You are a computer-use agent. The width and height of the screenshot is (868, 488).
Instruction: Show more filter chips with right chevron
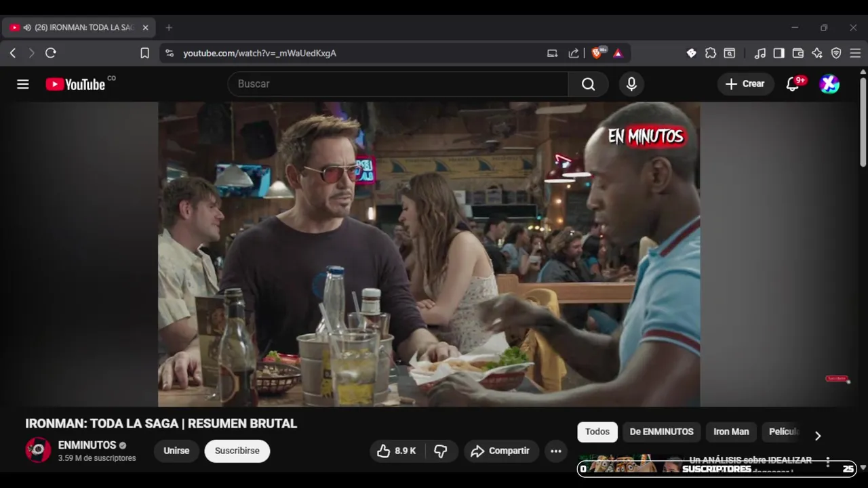pos(818,436)
